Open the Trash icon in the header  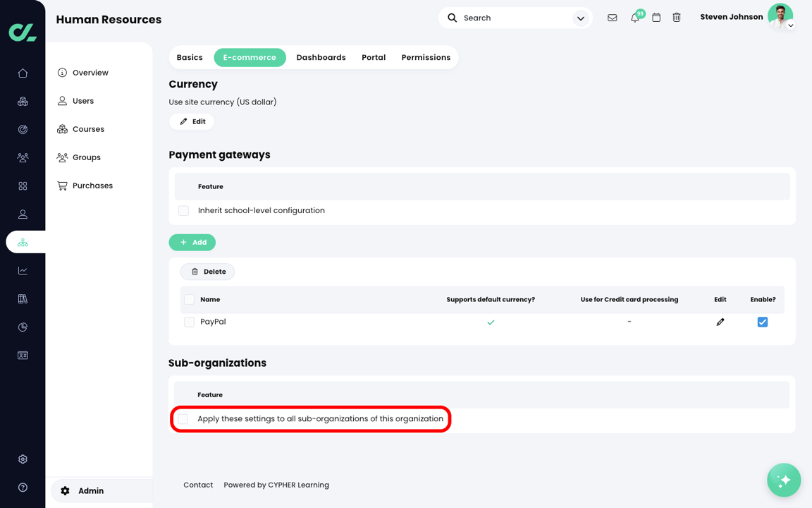click(x=677, y=18)
